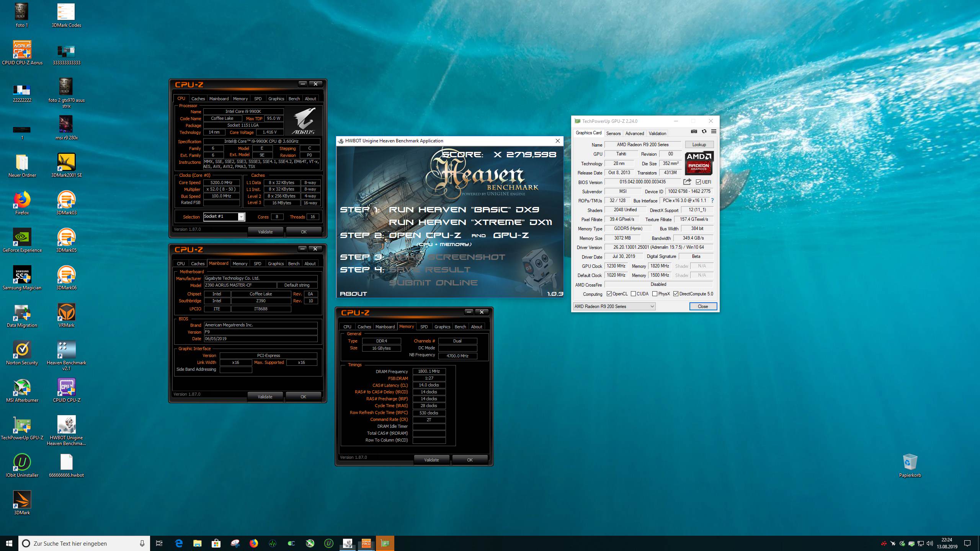The width and height of the screenshot is (980, 551).
Task: Click the Lookup button in GPU-Z
Action: click(x=699, y=145)
